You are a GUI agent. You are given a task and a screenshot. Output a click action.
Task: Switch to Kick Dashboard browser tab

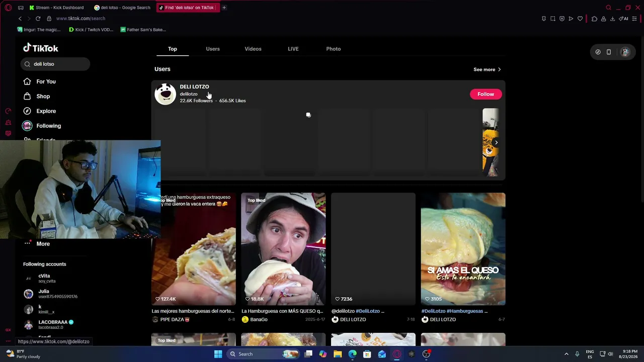point(57,8)
